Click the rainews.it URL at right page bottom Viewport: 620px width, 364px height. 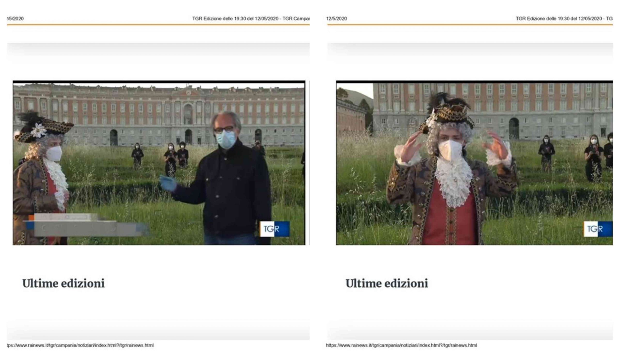[401, 345]
